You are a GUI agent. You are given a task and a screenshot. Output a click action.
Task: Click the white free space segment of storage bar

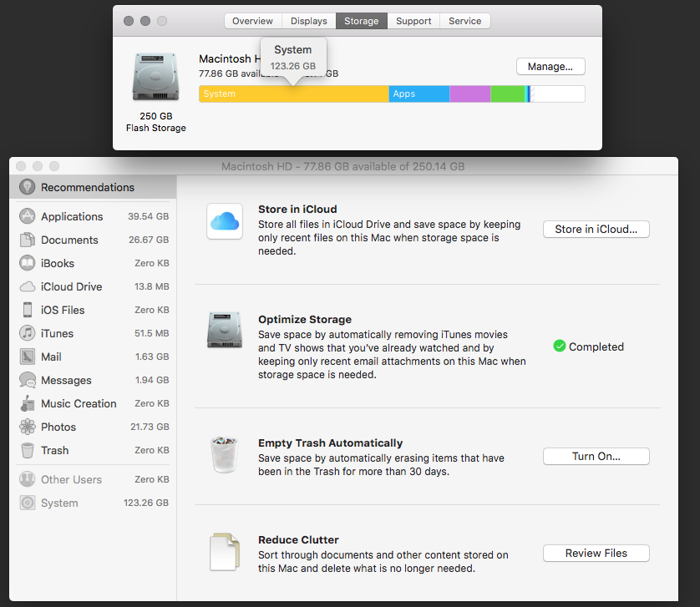558,94
